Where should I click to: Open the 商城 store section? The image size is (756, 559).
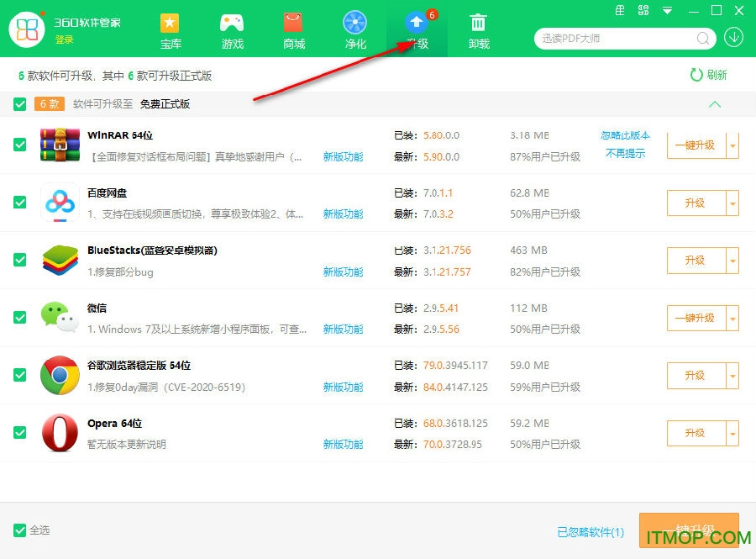pyautogui.click(x=293, y=31)
